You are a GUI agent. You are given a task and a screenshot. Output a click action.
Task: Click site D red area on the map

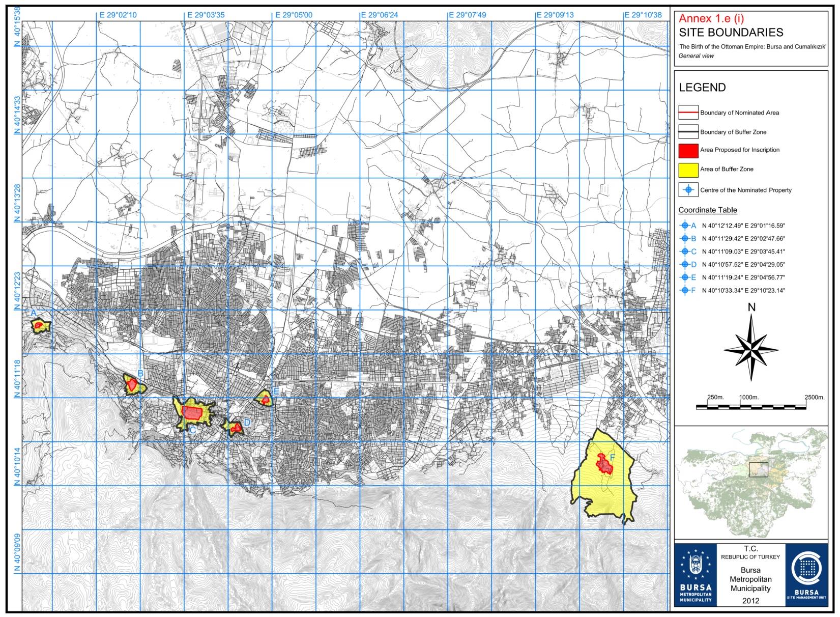click(235, 429)
